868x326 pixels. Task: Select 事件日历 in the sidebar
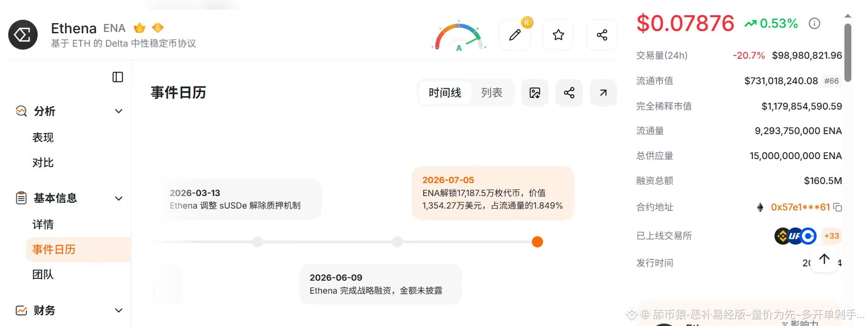(78, 250)
